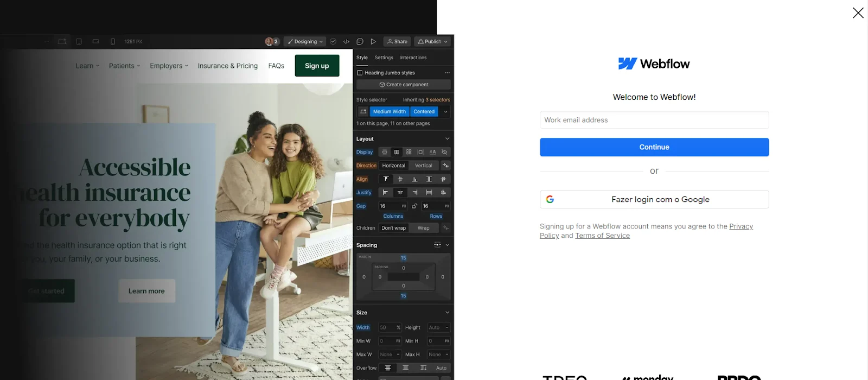Collapse the Layout section
The height and width of the screenshot is (380, 868).
pos(447,139)
